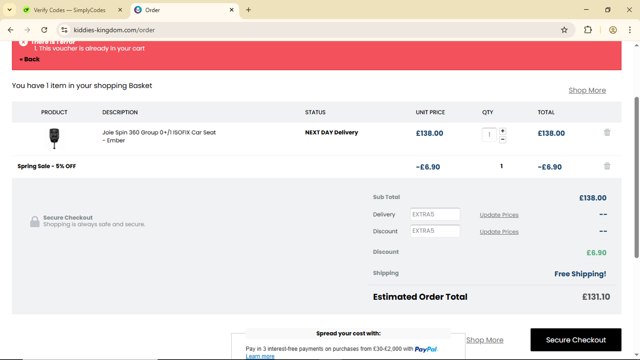Image resolution: width=640 pixels, height=360 pixels.
Task: Click the address bar URL
Action: tap(114, 30)
